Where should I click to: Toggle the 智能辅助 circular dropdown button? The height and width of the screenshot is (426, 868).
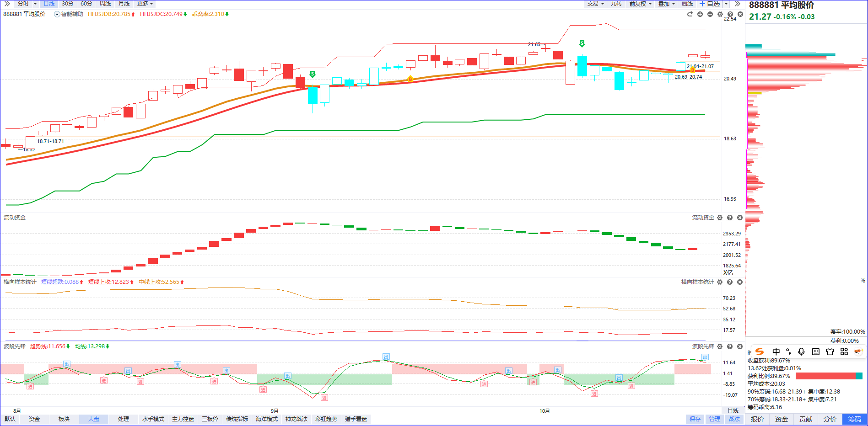click(x=57, y=14)
